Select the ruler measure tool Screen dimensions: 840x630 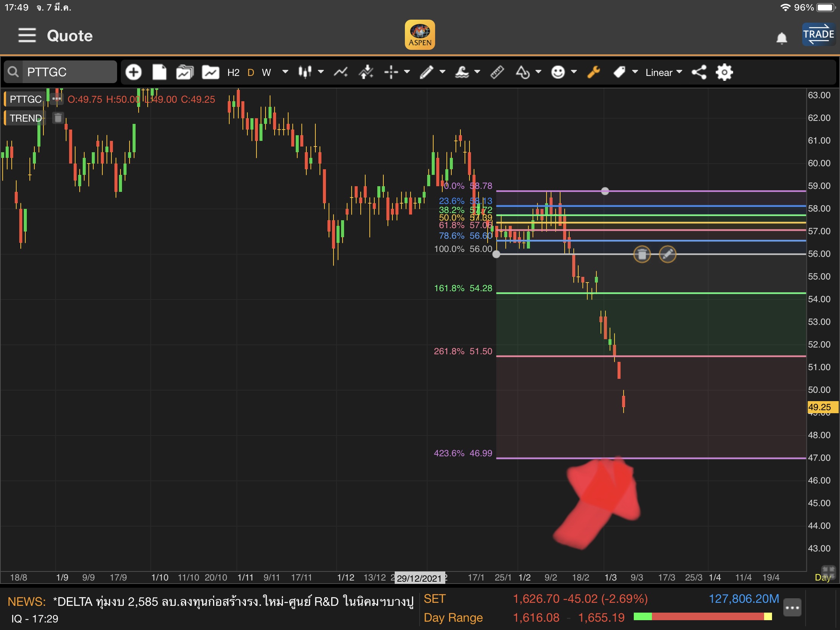coord(497,72)
